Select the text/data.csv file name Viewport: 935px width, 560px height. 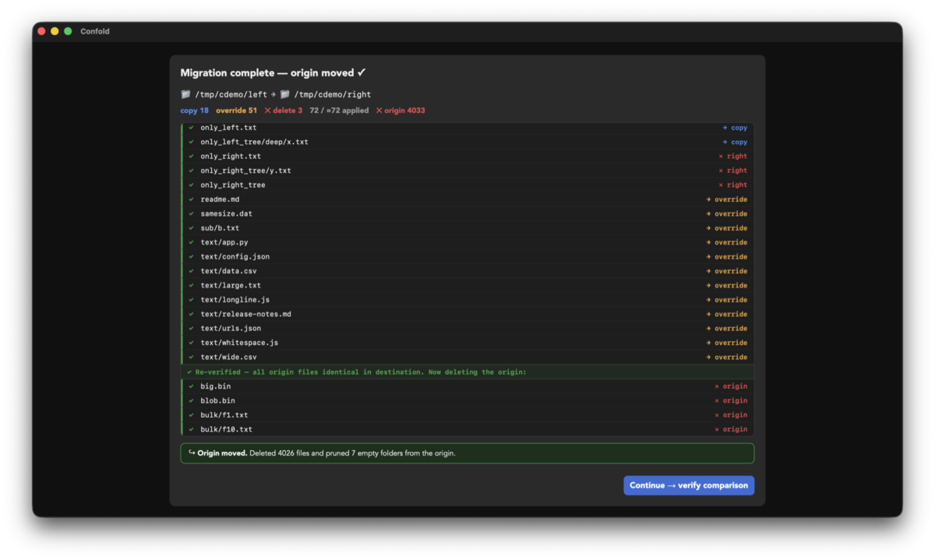point(228,271)
